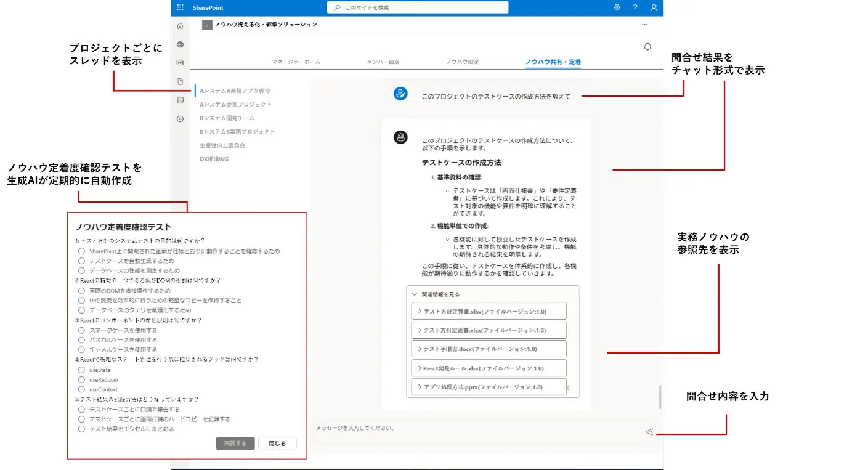Go to home icon in left rail

(x=180, y=26)
